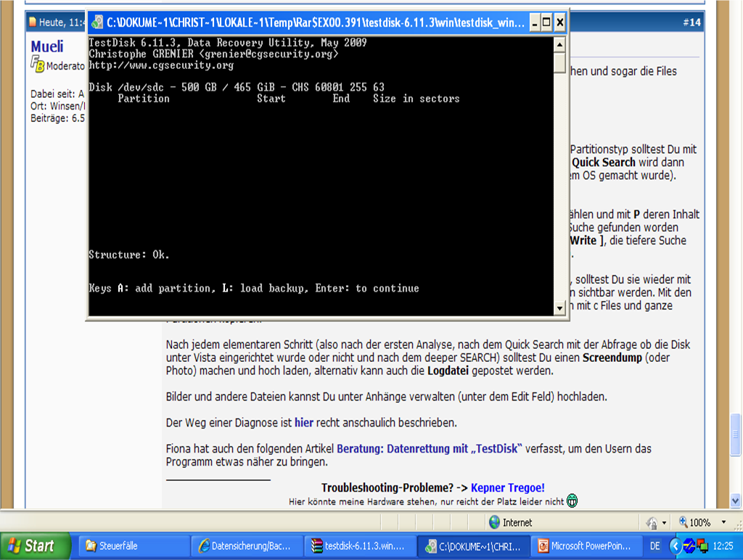The image size is (743, 560).
Task: Click the console scrollbar up arrow
Action: pos(559,44)
